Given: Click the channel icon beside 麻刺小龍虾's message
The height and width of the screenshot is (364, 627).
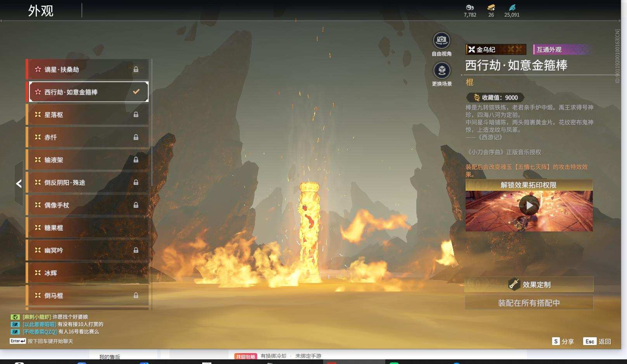Looking at the screenshot, I should (15, 317).
